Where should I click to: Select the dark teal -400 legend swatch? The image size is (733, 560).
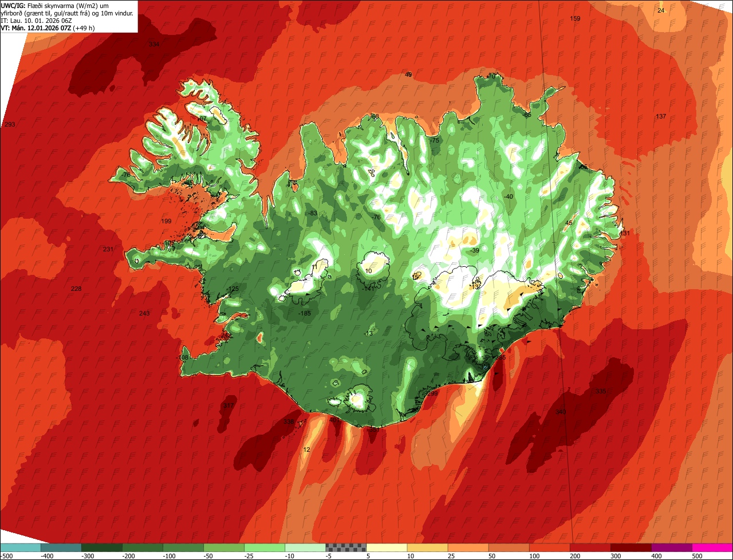pos(61,547)
